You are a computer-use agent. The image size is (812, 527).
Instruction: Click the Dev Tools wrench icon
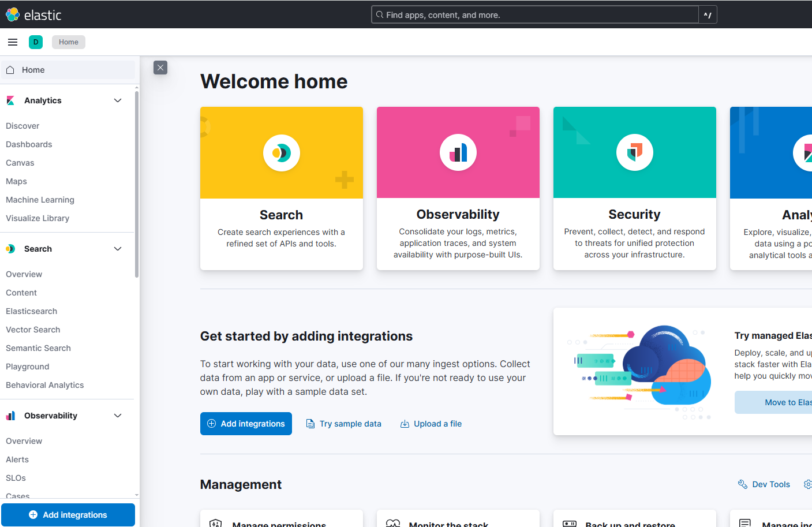click(x=743, y=484)
